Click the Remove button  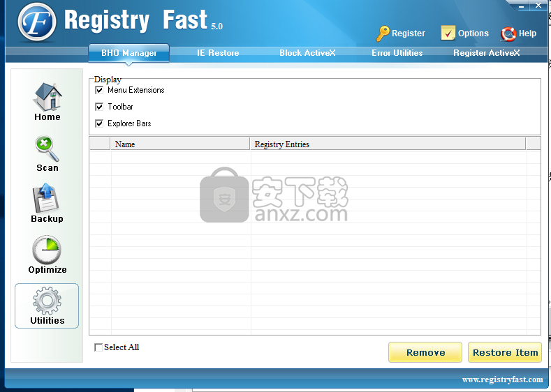425,352
